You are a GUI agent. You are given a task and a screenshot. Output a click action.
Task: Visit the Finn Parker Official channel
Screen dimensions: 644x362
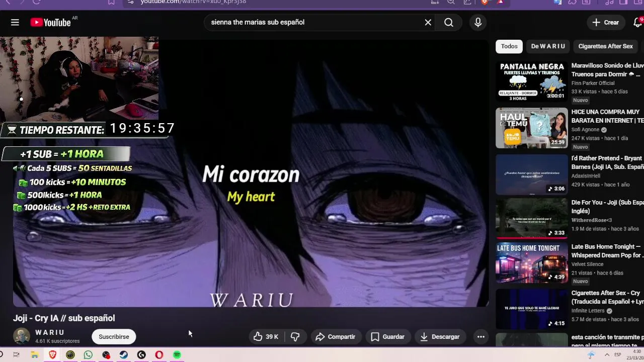tap(593, 83)
